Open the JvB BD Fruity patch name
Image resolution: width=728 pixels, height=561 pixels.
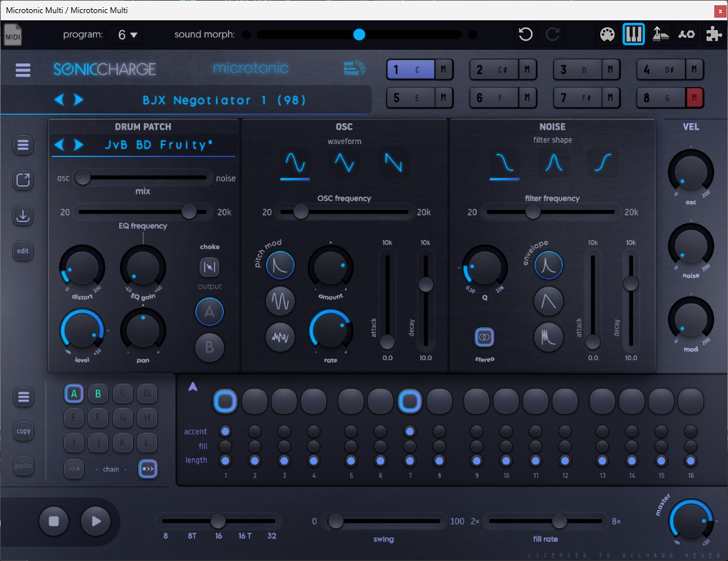(x=159, y=145)
